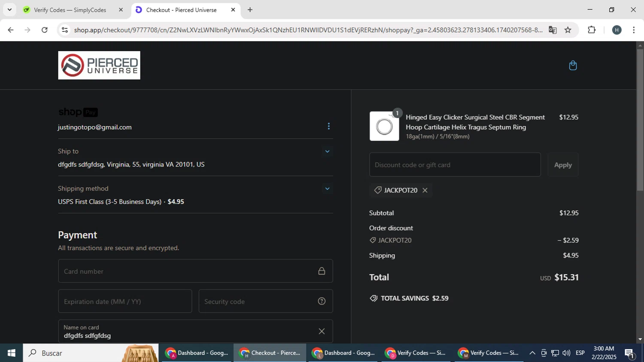This screenshot has width=644, height=362.
Task: Open the browser extensions menu
Action: (x=592, y=30)
